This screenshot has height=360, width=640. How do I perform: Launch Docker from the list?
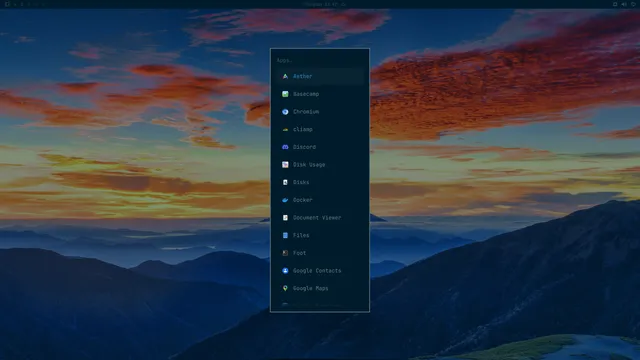(320, 200)
